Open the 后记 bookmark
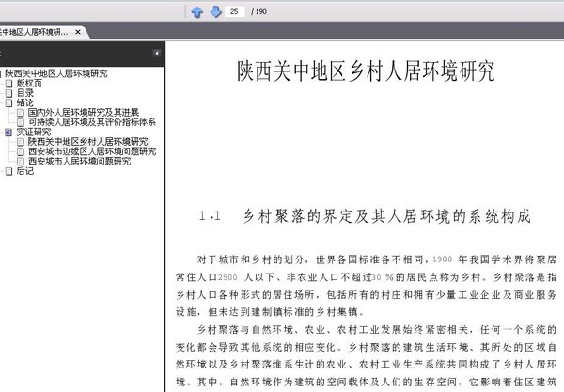The image size is (564, 392). pyautogui.click(x=25, y=171)
